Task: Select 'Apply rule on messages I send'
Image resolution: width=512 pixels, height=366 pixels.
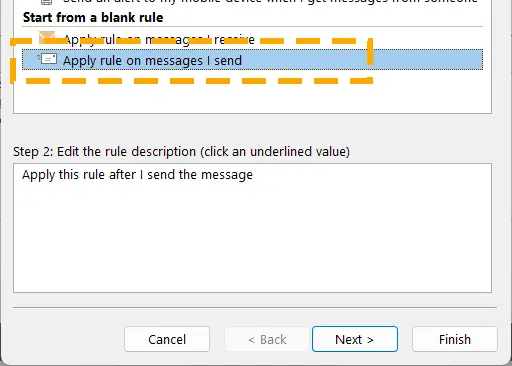Action: click(x=252, y=60)
